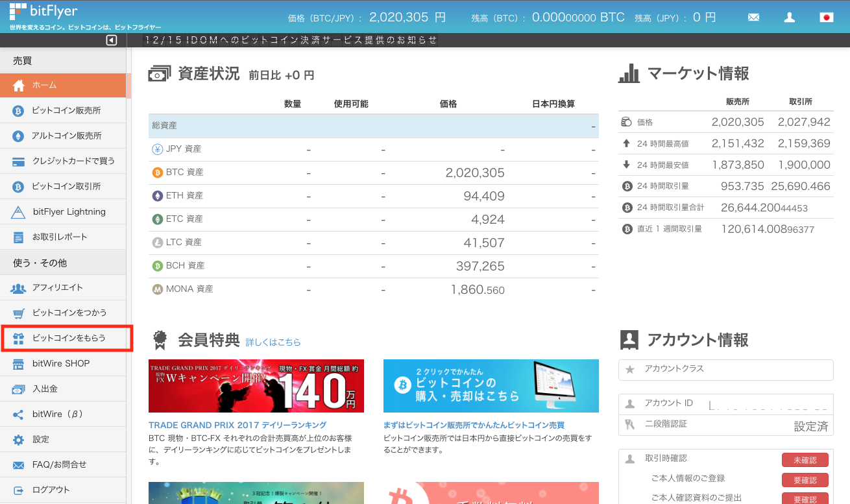Open the mail envelope icon in header

(x=753, y=18)
